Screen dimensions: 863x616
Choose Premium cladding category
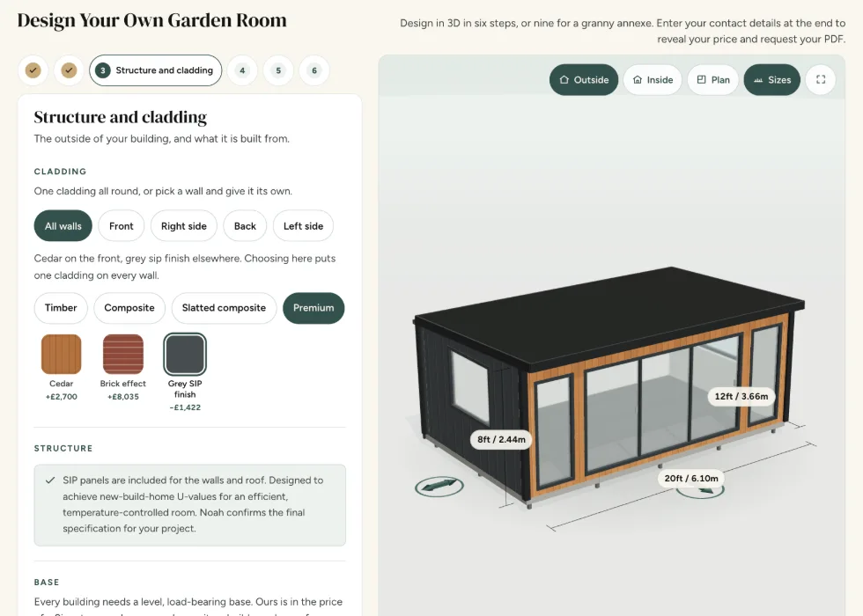coord(313,308)
